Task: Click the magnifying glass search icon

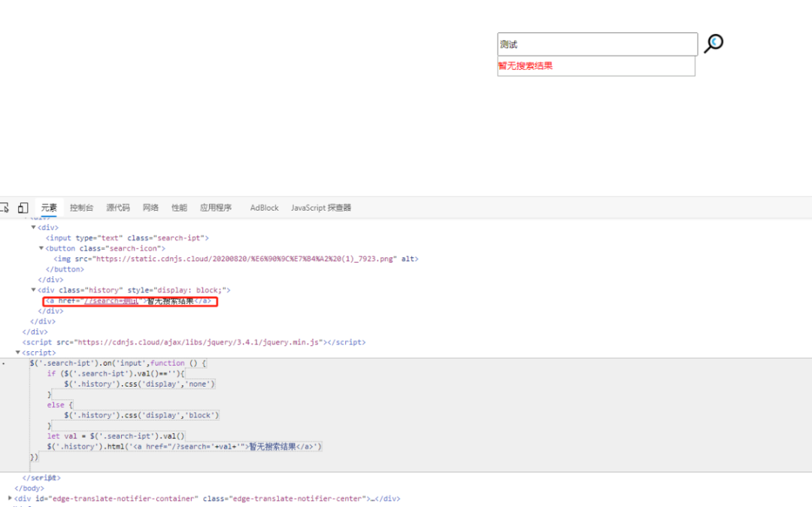Action: (x=714, y=43)
